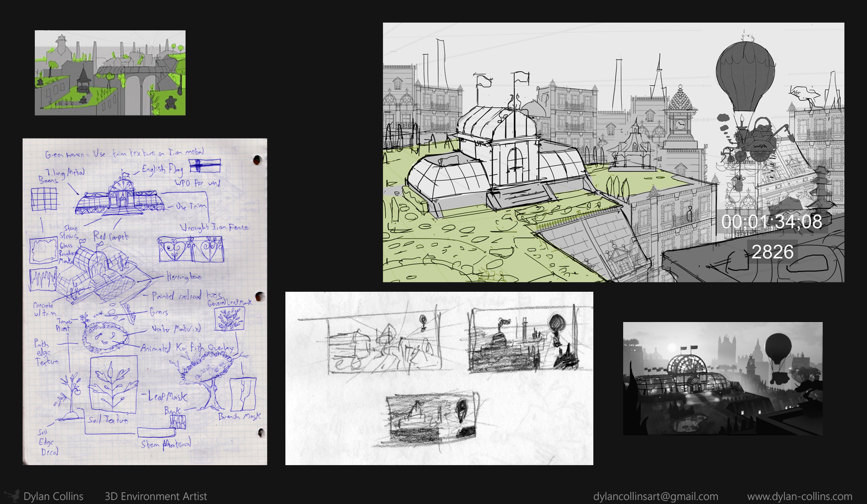Click the koi pond drawing on notebook
This screenshot has width=867, height=504.
click(105, 336)
